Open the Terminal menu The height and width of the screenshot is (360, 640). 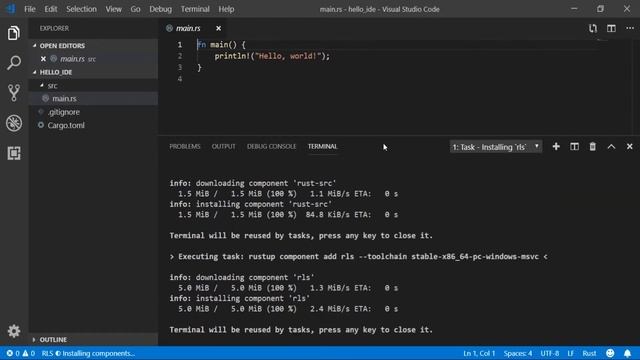point(195,9)
